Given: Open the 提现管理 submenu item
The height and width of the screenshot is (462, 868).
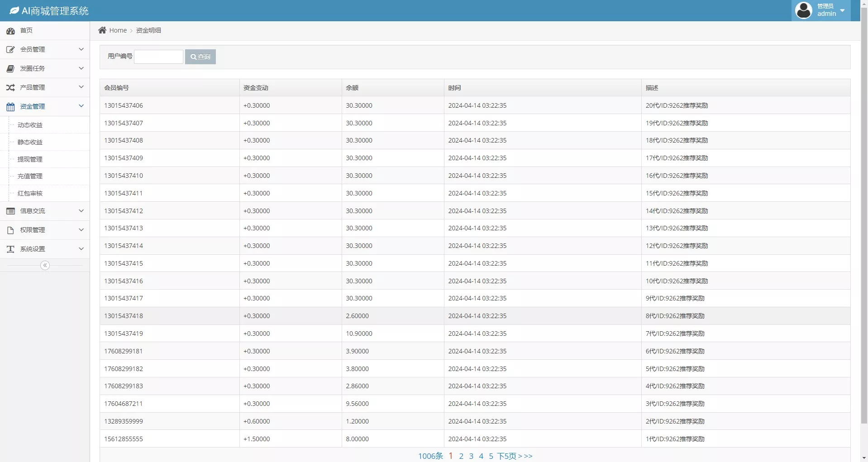Looking at the screenshot, I should [x=30, y=159].
